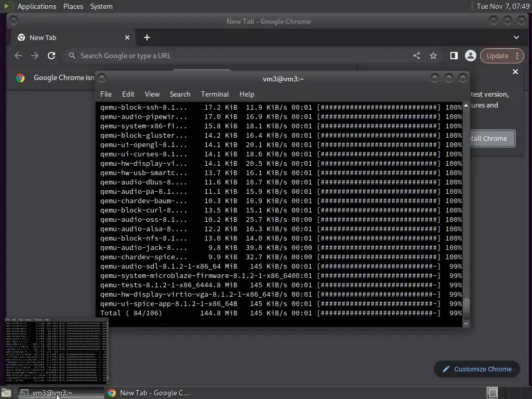
Task: Bookmark this tab with the star icon
Action: pos(433,56)
